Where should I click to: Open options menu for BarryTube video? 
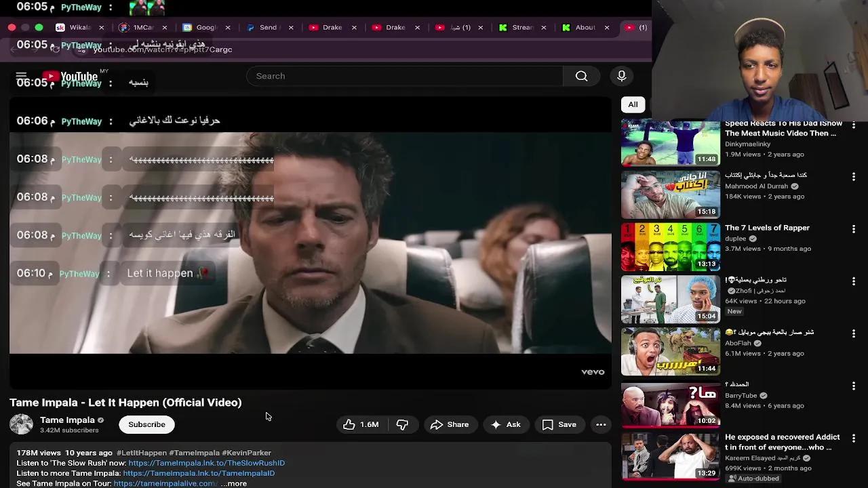854,385
